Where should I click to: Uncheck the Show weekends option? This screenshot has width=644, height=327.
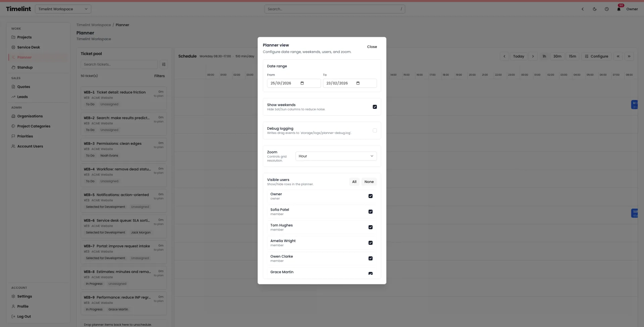[x=375, y=107]
